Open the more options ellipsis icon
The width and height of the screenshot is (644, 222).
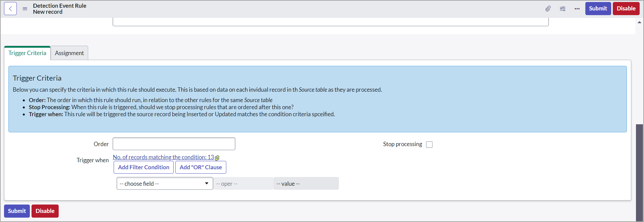point(577,9)
